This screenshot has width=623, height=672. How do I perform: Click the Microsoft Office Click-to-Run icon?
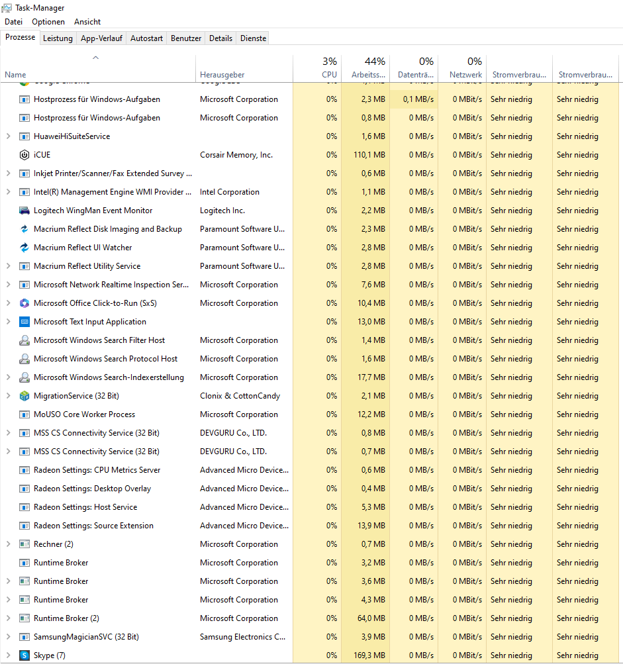[x=24, y=303]
